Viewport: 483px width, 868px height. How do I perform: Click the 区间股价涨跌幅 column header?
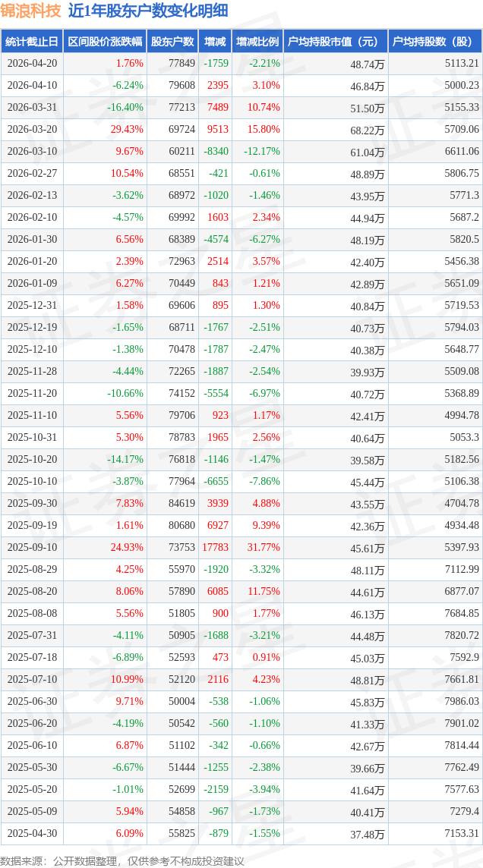pyautogui.click(x=105, y=42)
